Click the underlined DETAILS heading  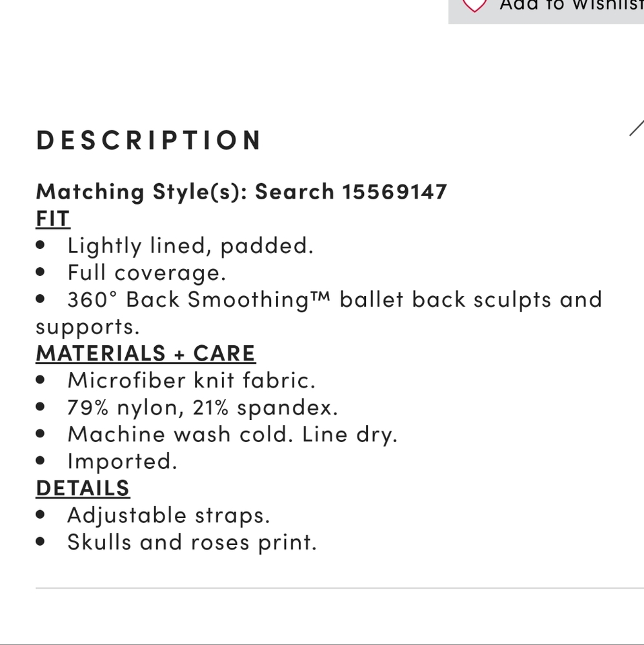point(83,488)
